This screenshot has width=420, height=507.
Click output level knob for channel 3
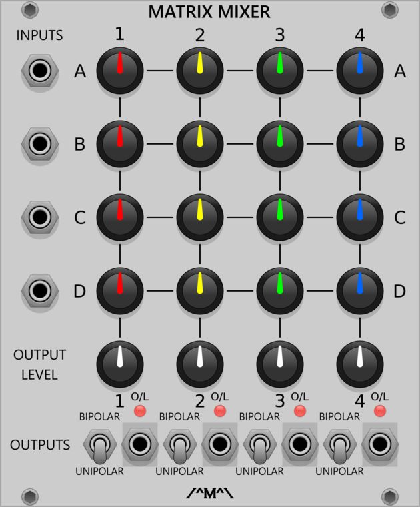point(280,364)
